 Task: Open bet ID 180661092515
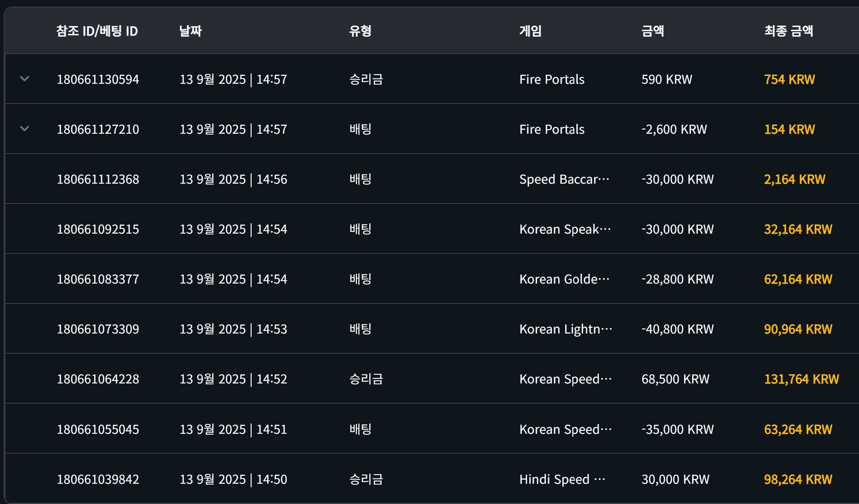click(x=98, y=229)
